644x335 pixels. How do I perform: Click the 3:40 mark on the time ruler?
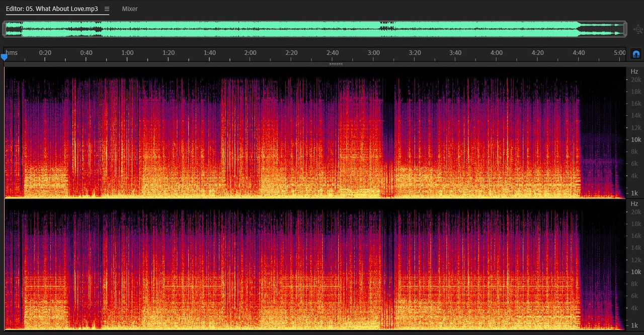click(x=455, y=52)
